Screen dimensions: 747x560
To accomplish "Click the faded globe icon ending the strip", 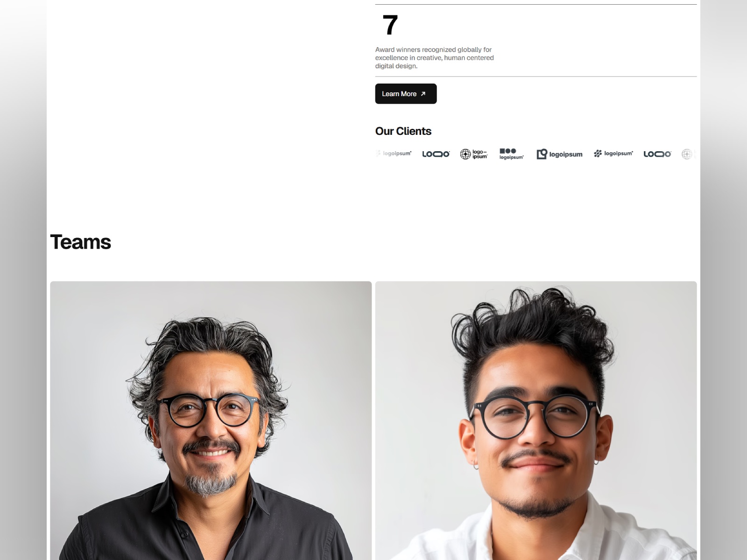I will coord(687,154).
